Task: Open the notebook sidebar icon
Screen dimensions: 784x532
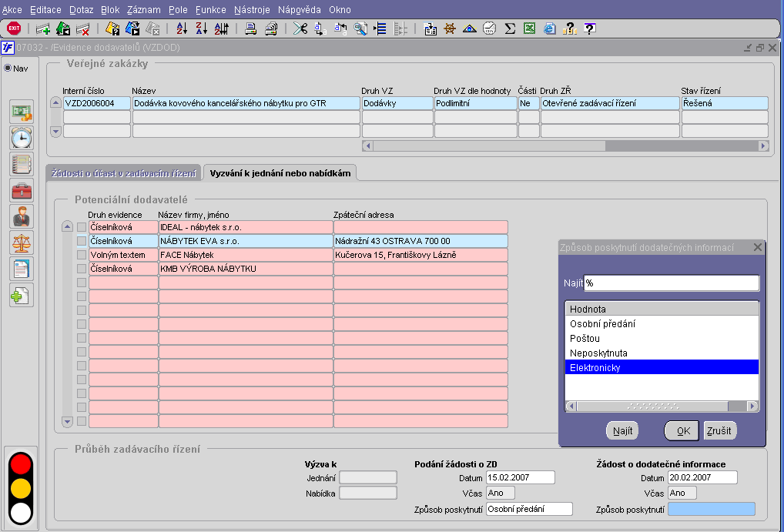Action: (22, 164)
